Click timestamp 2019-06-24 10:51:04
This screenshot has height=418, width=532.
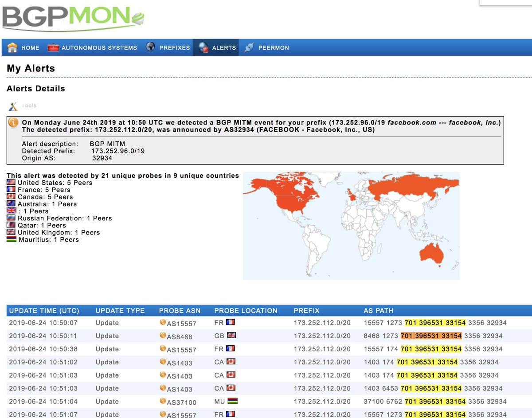coord(43,402)
